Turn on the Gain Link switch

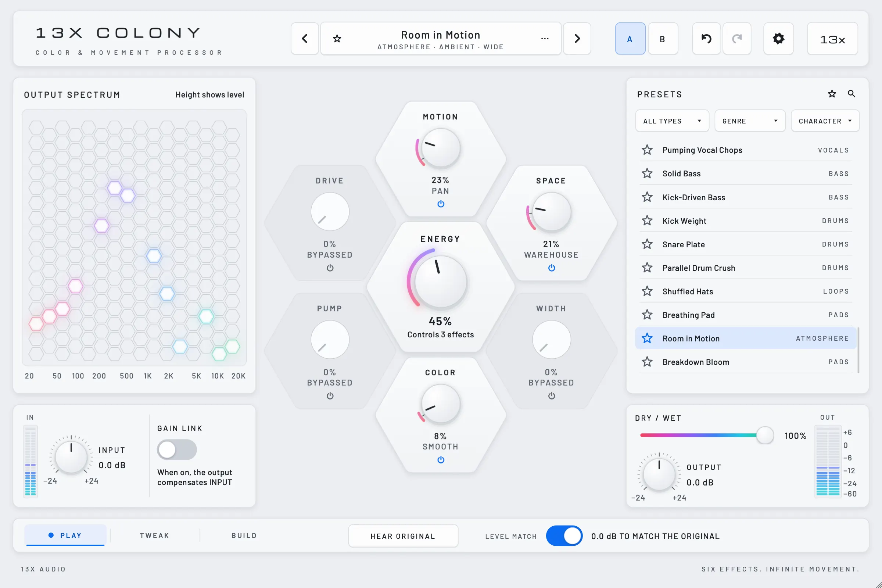point(177,449)
